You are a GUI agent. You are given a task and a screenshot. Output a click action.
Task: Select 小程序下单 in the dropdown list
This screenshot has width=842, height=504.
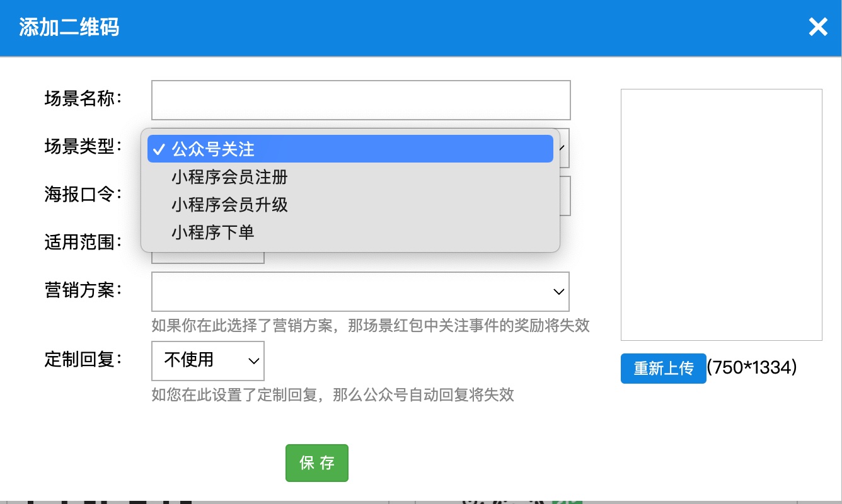pyautogui.click(x=213, y=232)
